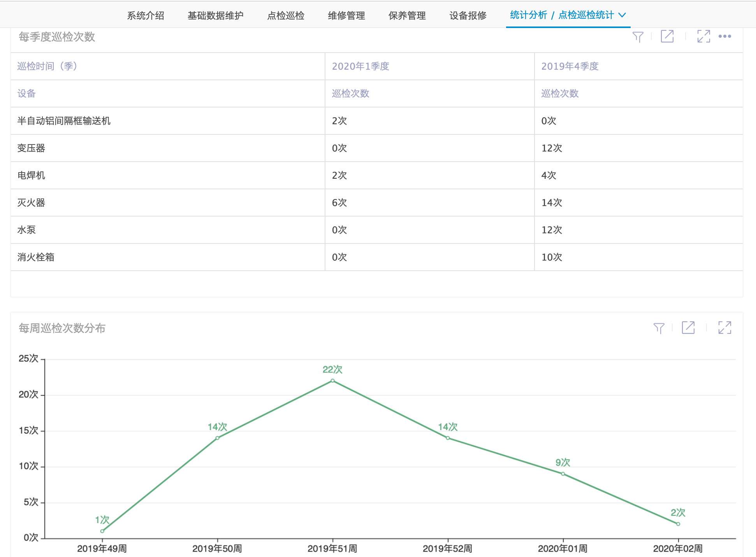Switch to 基础数据维护 tab
Image resolution: width=756 pixels, height=557 pixels.
click(215, 16)
